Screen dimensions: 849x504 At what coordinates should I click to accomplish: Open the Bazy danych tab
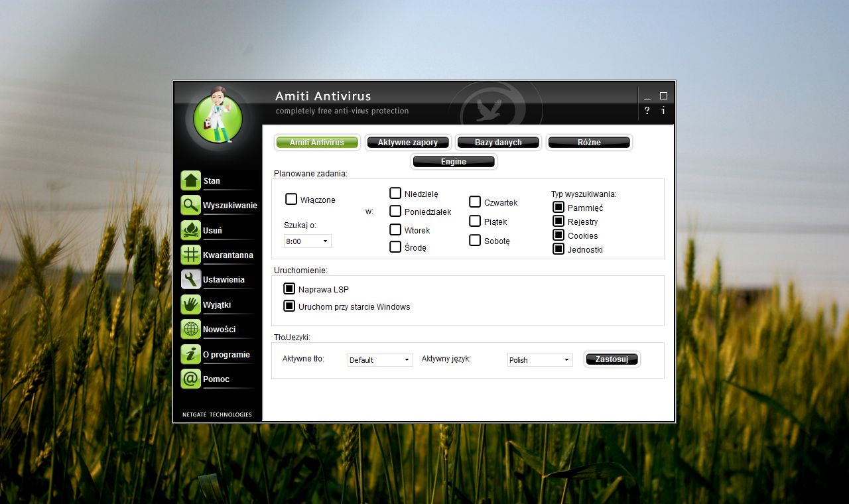tap(498, 143)
